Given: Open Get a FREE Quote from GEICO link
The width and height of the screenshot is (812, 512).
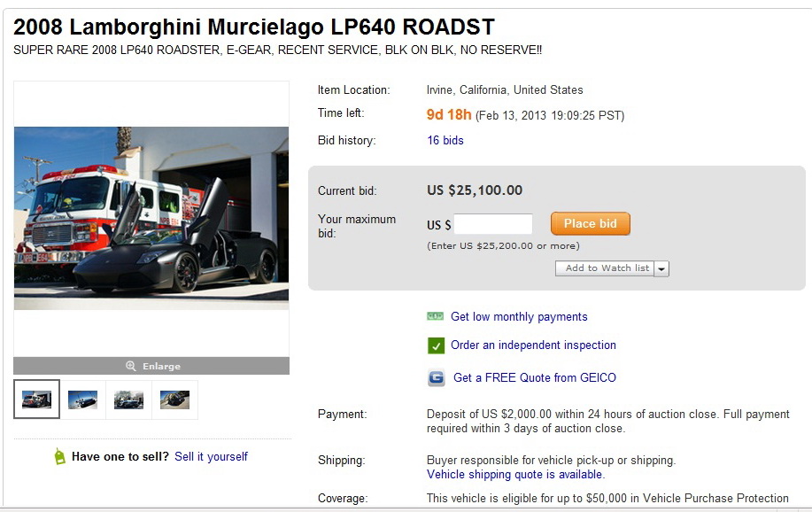Looking at the screenshot, I should (535, 377).
